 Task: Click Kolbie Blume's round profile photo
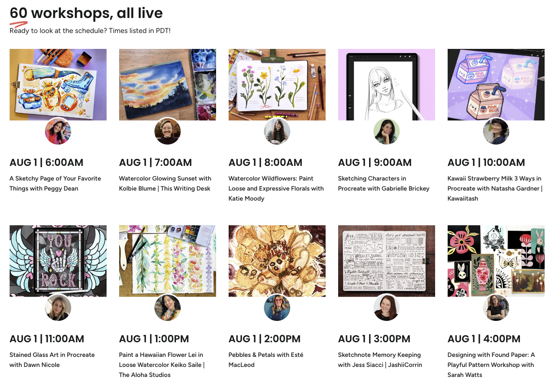click(168, 131)
